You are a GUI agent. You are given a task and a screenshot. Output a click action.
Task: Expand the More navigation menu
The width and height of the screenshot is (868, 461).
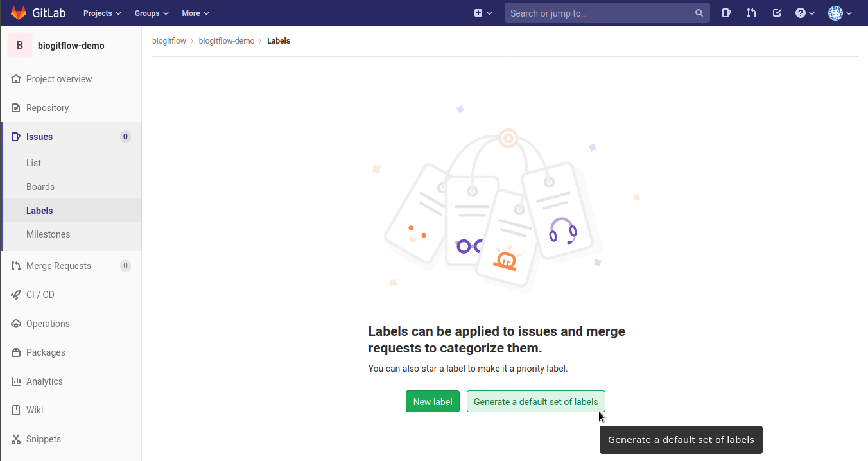tap(195, 13)
